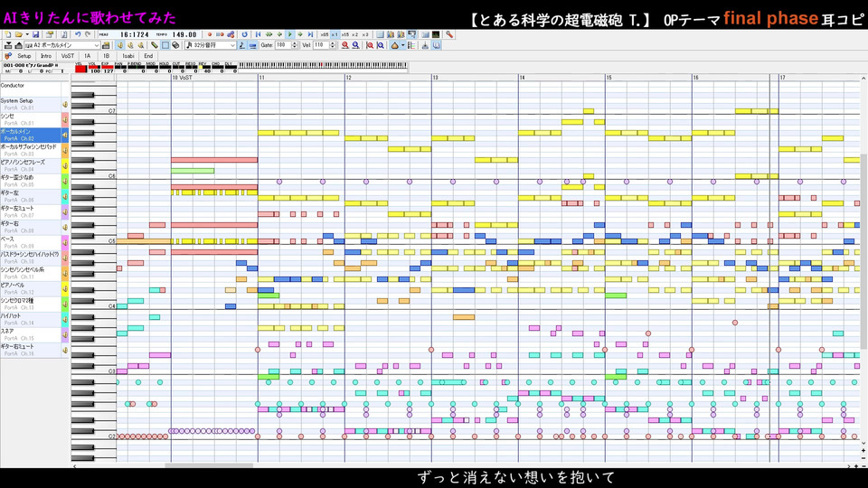Jump to the start of the song

click(258, 34)
